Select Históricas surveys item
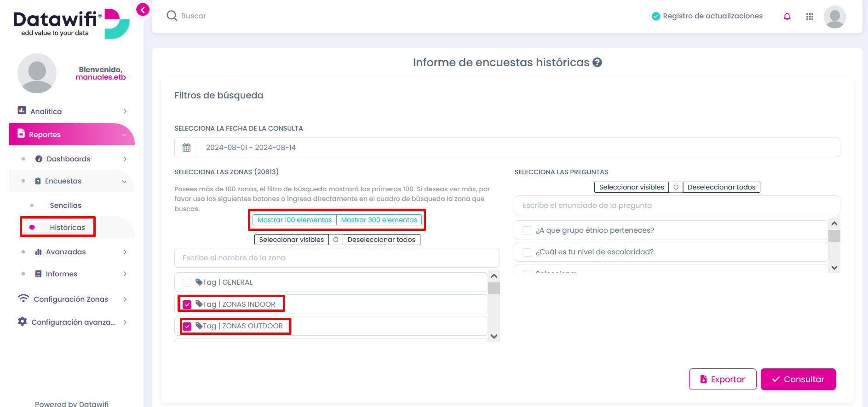Screen dimensions: 868x407 (x=67, y=228)
